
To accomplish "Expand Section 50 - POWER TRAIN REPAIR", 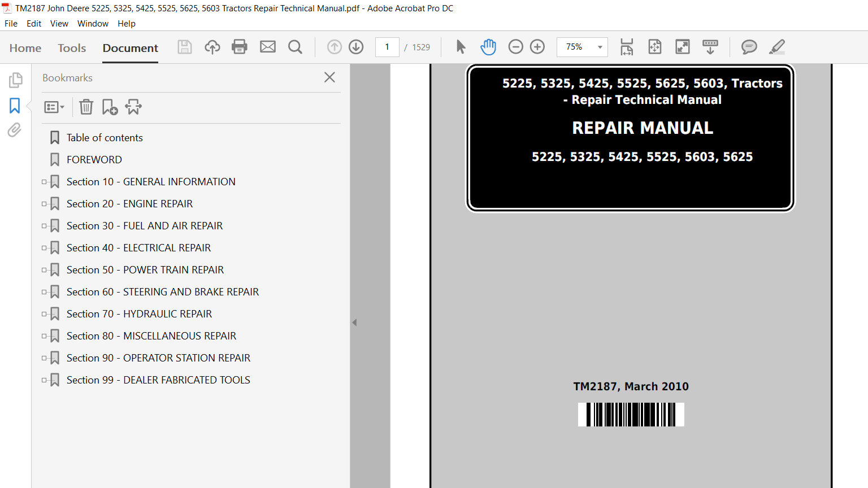I will [44, 270].
